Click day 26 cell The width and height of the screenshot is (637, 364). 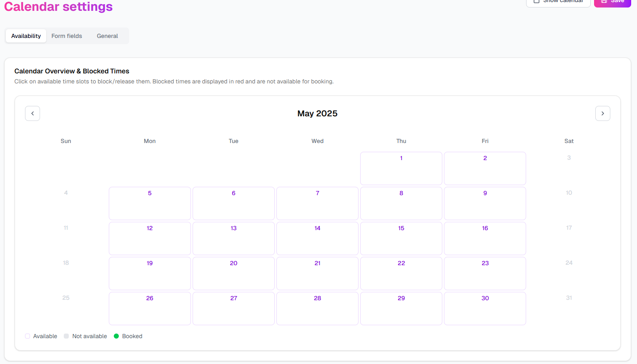pos(150,309)
